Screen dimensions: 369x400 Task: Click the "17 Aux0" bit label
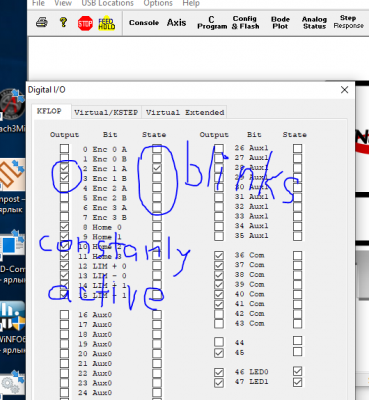pos(95,325)
